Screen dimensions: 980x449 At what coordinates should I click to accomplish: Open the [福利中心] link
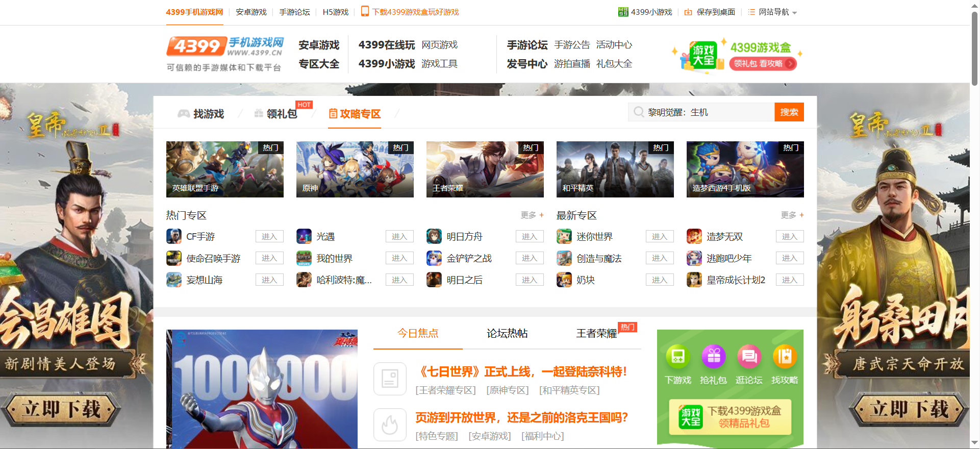tap(542, 436)
